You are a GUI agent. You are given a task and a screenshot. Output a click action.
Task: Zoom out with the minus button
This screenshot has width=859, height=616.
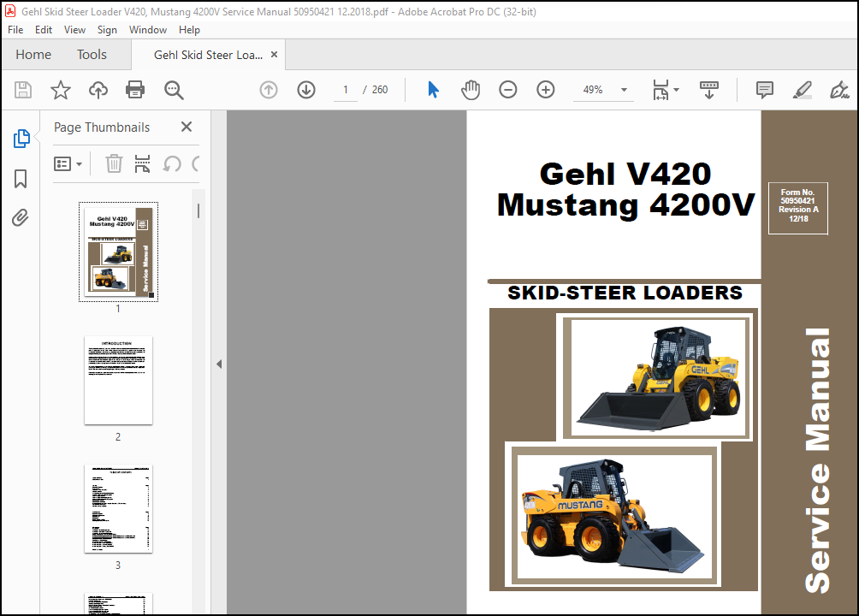tap(508, 89)
